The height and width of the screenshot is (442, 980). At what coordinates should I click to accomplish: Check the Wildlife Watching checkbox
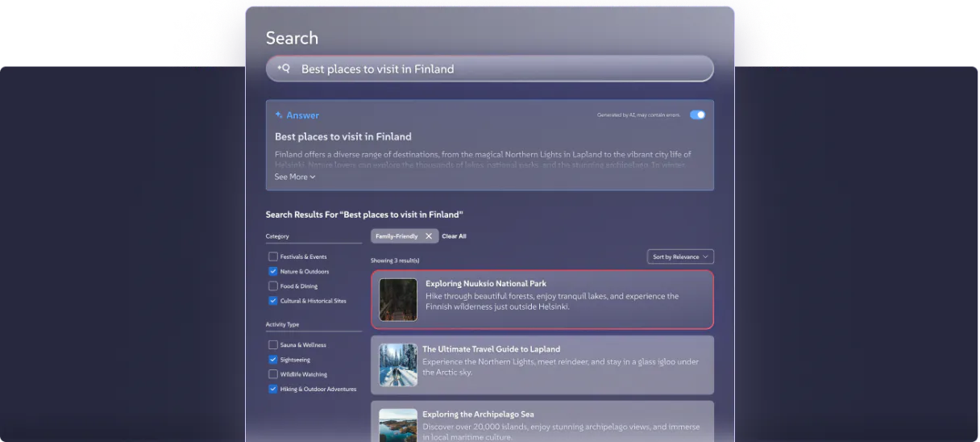pyautogui.click(x=273, y=373)
